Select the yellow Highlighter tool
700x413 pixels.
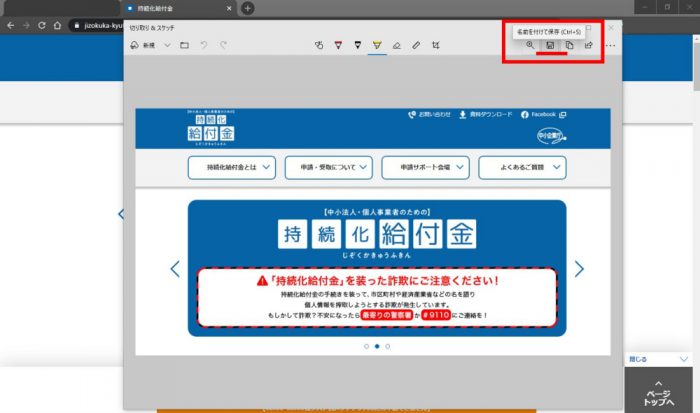(377, 45)
